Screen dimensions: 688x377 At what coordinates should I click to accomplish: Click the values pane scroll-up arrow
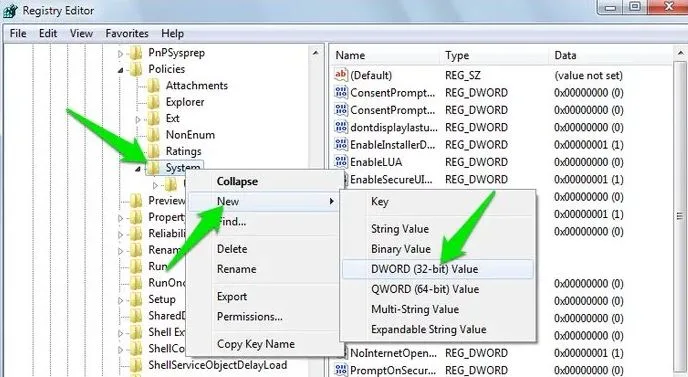(680, 53)
